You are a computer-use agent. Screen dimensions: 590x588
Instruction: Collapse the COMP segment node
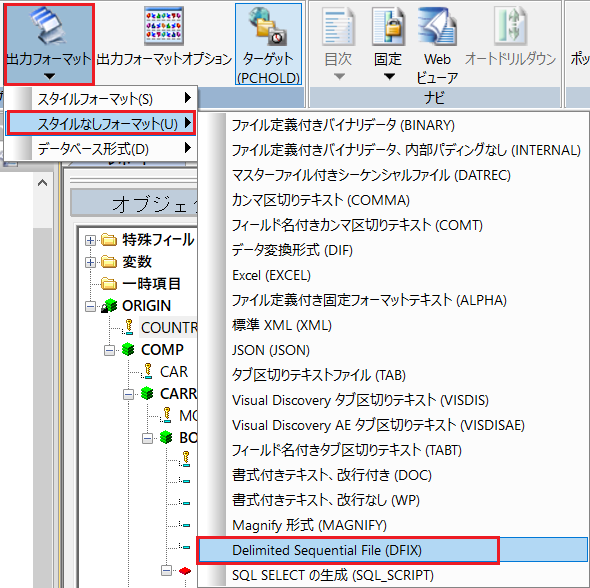tap(109, 350)
